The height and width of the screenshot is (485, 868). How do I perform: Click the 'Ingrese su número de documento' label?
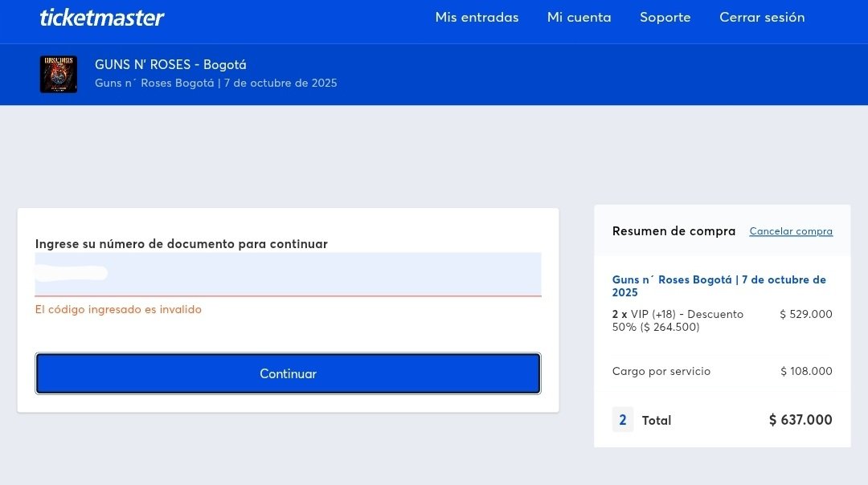(x=182, y=244)
